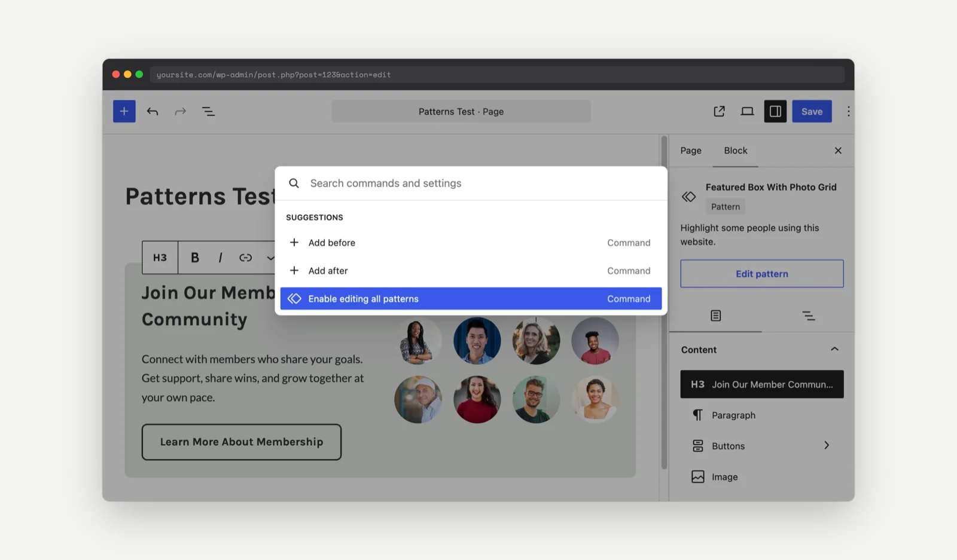Select the pattern icon beside Featured Box title

[689, 197]
